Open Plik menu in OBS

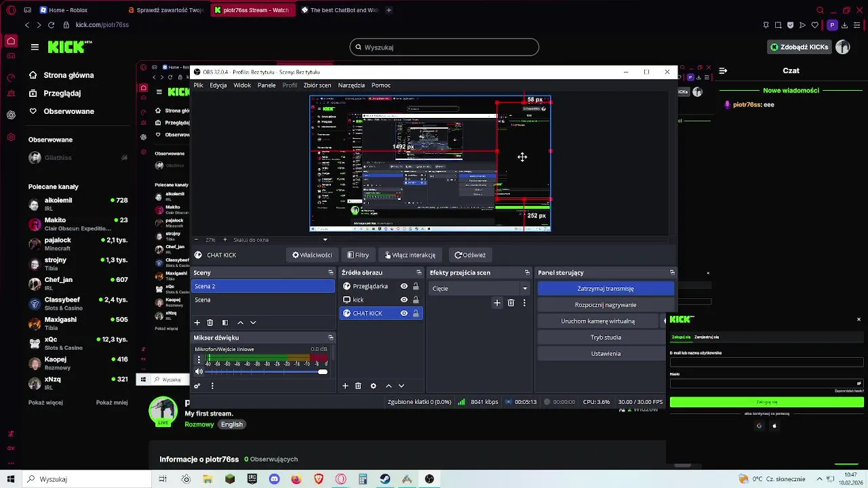pos(198,85)
